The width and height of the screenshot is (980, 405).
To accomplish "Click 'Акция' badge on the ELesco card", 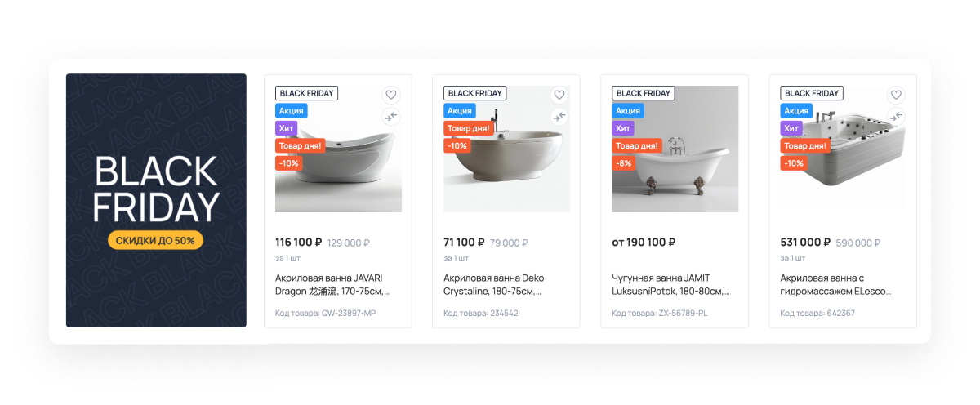I will (x=796, y=111).
